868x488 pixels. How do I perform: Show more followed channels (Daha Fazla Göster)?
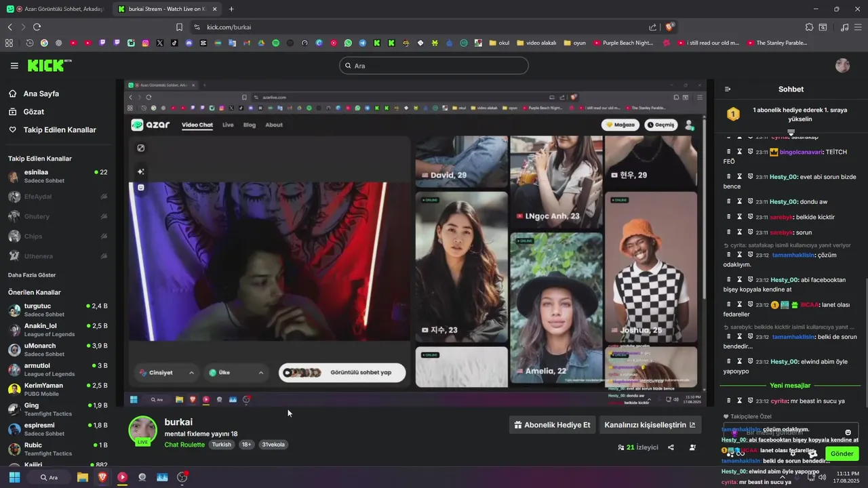[32, 275]
